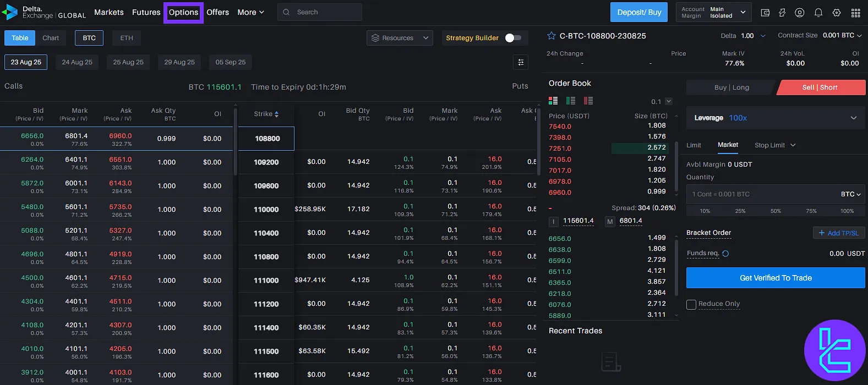
Task: Click the icon between wallet and profile
Action: pyautogui.click(x=782, y=13)
